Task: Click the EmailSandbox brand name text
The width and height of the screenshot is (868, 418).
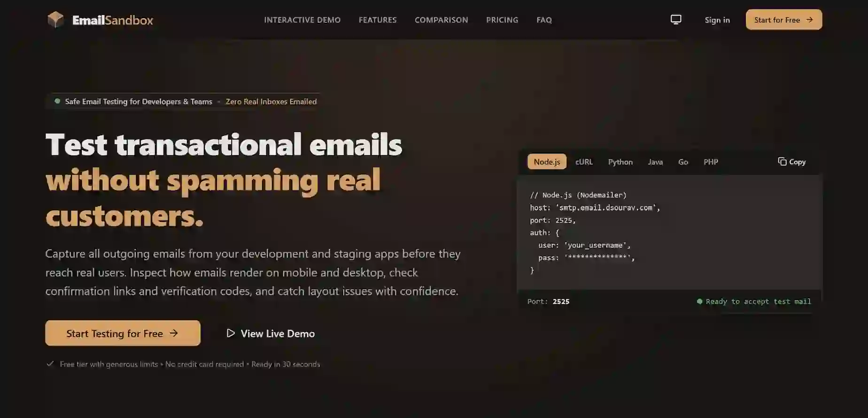Action: click(x=113, y=20)
